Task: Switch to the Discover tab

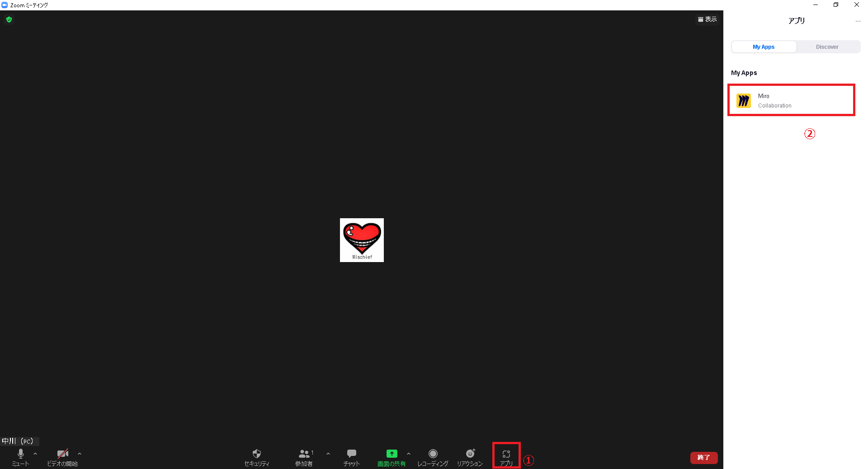Action: coord(827,47)
